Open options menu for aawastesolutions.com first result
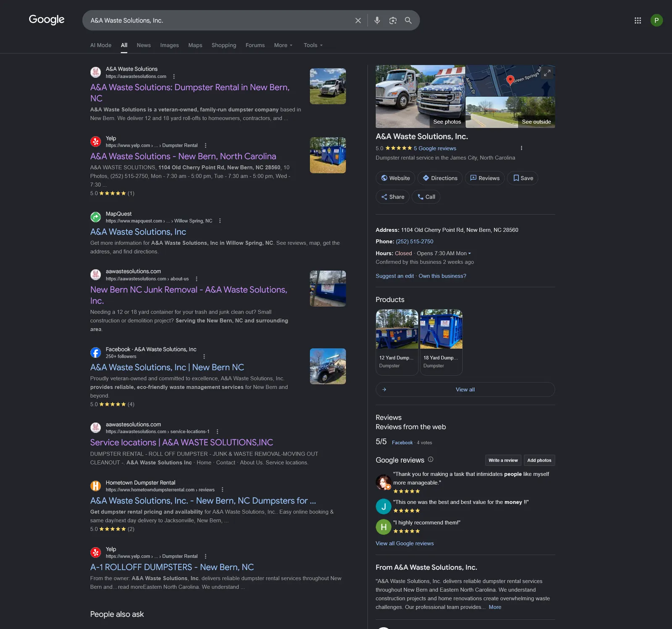Image resolution: width=672 pixels, height=629 pixels. [174, 76]
